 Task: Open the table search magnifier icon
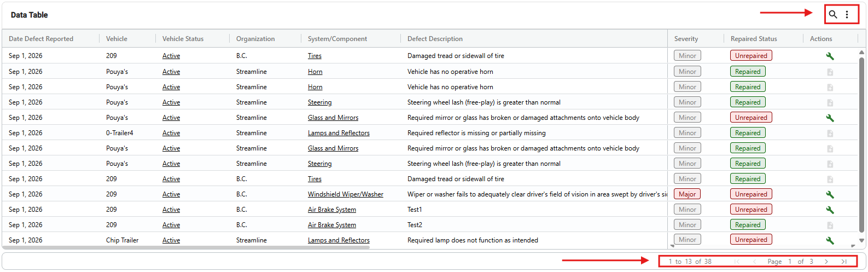pos(832,15)
